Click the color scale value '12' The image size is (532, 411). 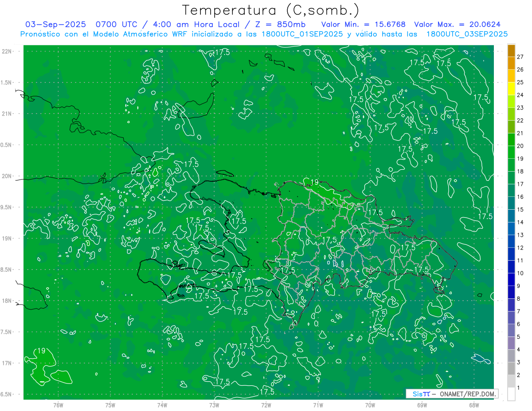(x=520, y=247)
